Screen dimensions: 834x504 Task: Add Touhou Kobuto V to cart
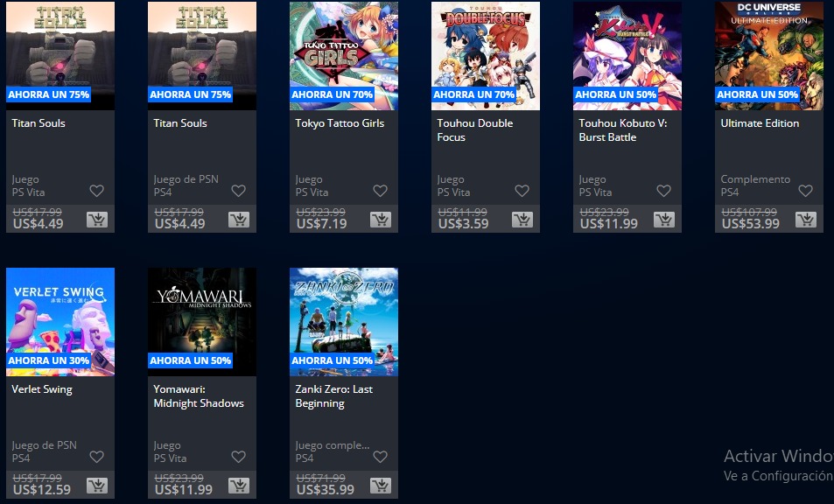point(664,220)
